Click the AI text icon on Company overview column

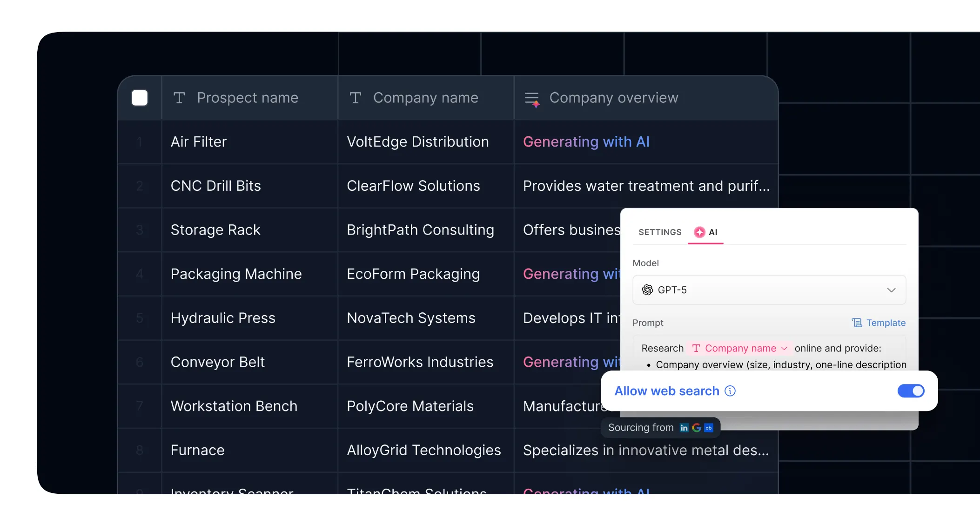532,99
